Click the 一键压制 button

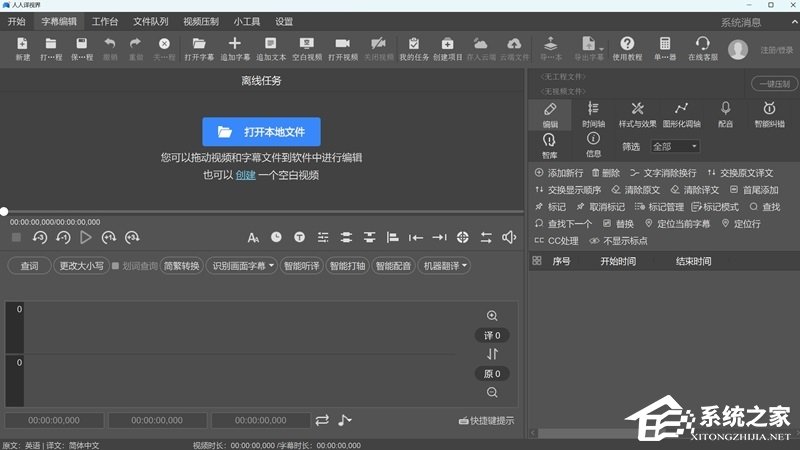click(774, 84)
